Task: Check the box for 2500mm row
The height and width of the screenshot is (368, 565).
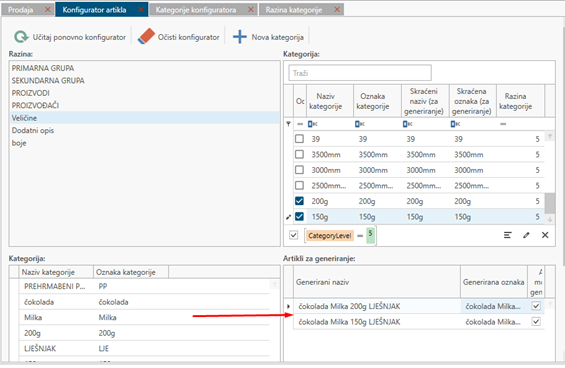Action: click(299, 185)
